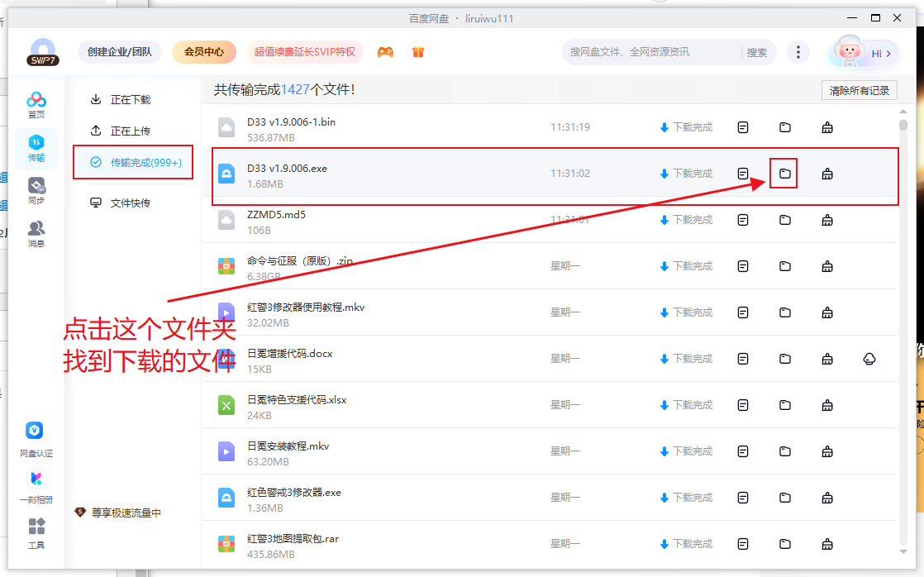Open folder for 红警3修改器使用教程.mkv
Screen dimensions: 924x577
coord(784,312)
